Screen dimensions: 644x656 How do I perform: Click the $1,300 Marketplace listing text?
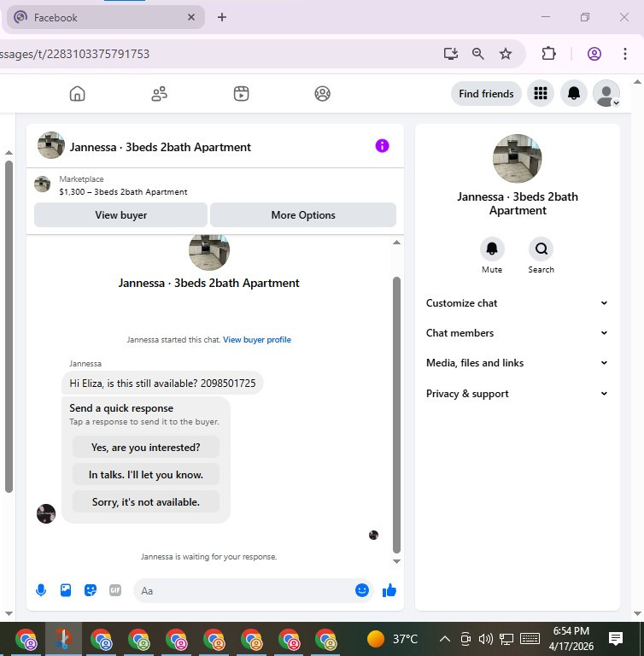pyautogui.click(x=123, y=192)
